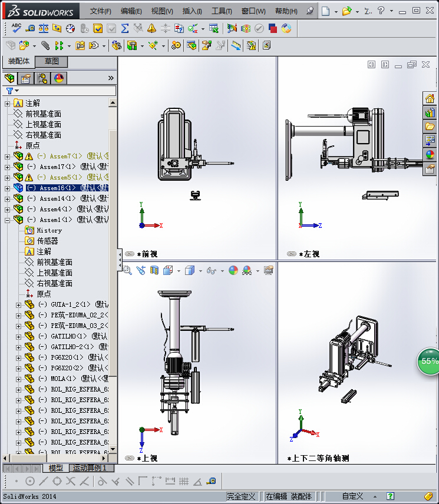The height and width of the screenshot is (504, 439).
Task: Open View Settings monitor icon
Action: (269, 270)
